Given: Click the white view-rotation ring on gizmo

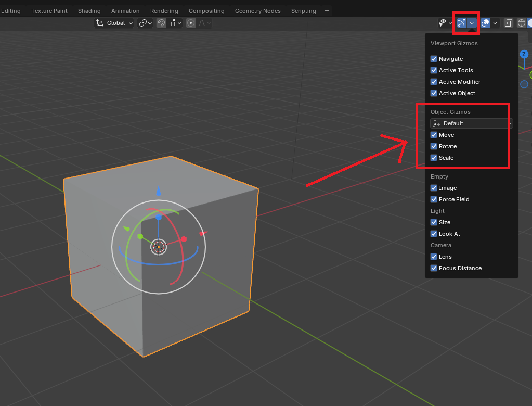Looking at the screenshot, I should click(x=159, y=294).
